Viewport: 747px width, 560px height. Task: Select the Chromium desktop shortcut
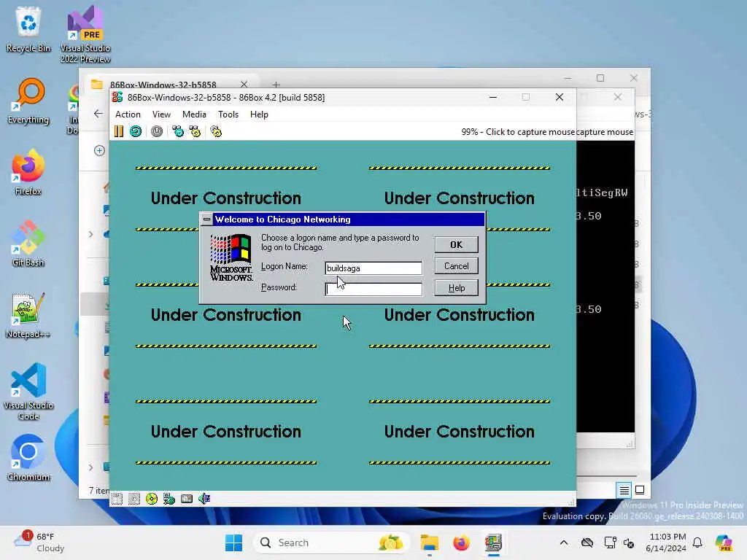tap(28, 458)
